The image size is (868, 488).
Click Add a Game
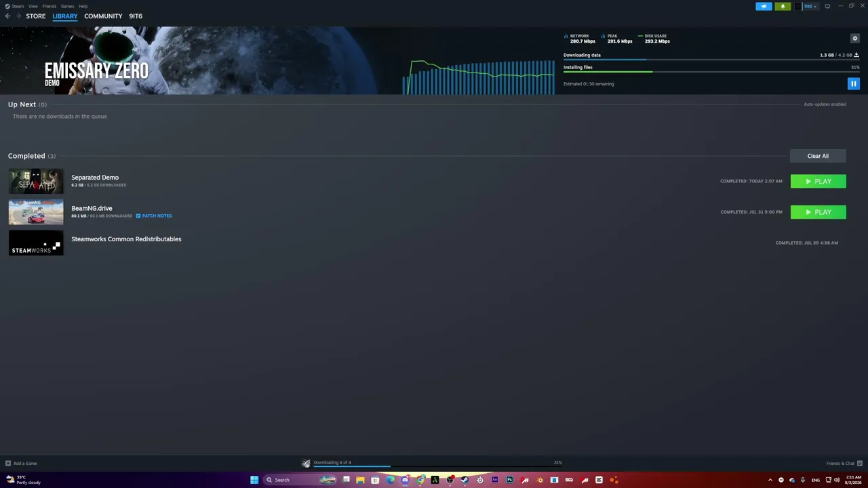21,464
